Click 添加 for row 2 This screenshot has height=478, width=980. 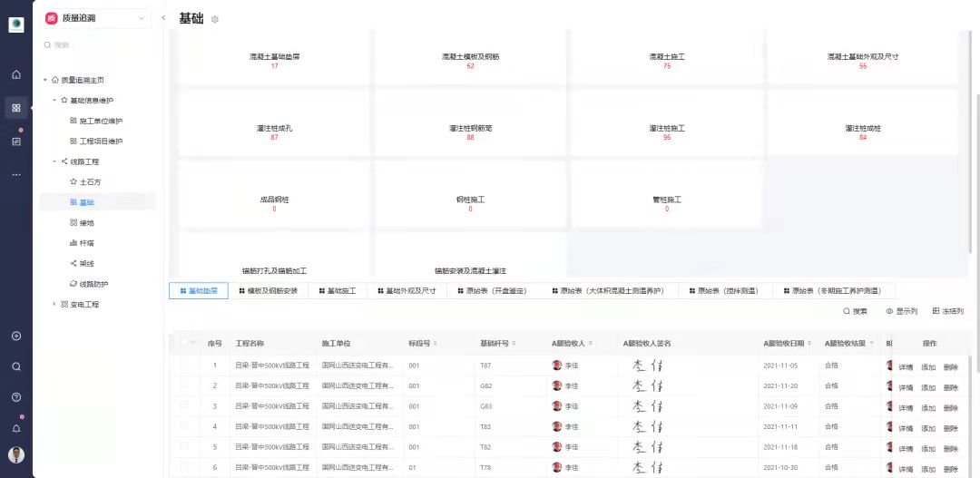tap(928, 388)
